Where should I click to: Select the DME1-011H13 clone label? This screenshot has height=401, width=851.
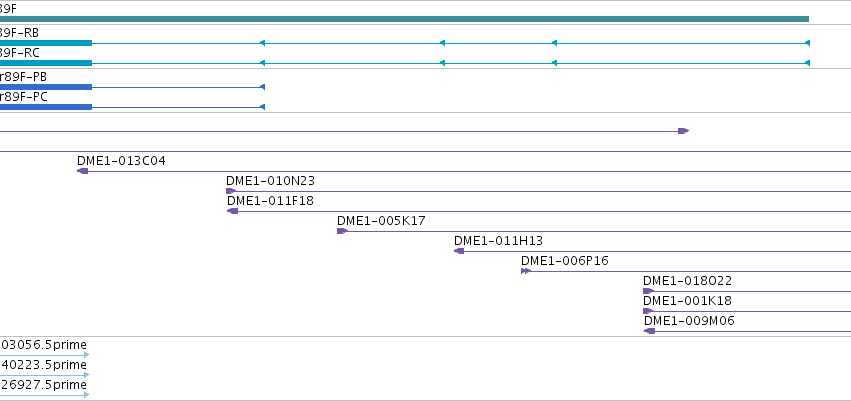click(x=498, y=241)
